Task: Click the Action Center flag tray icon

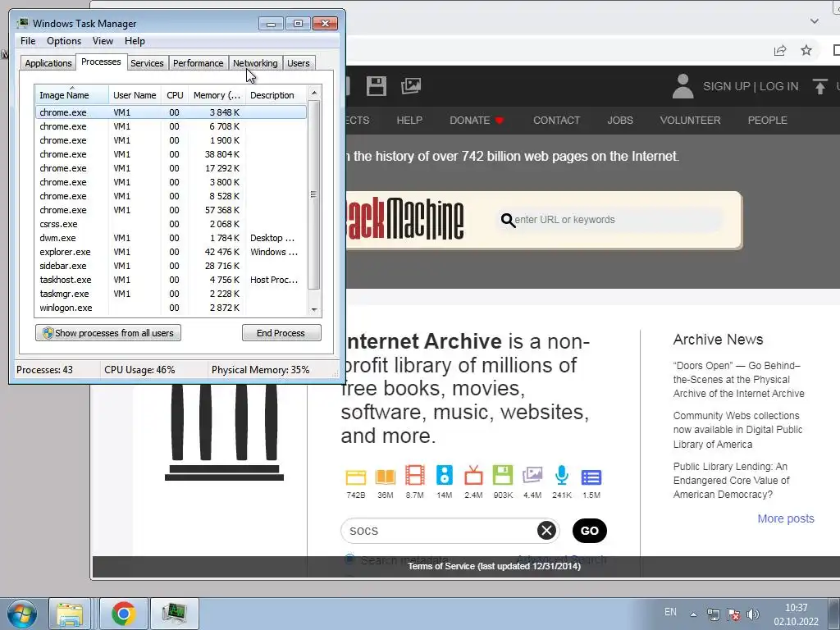Action: pos(733,614)
